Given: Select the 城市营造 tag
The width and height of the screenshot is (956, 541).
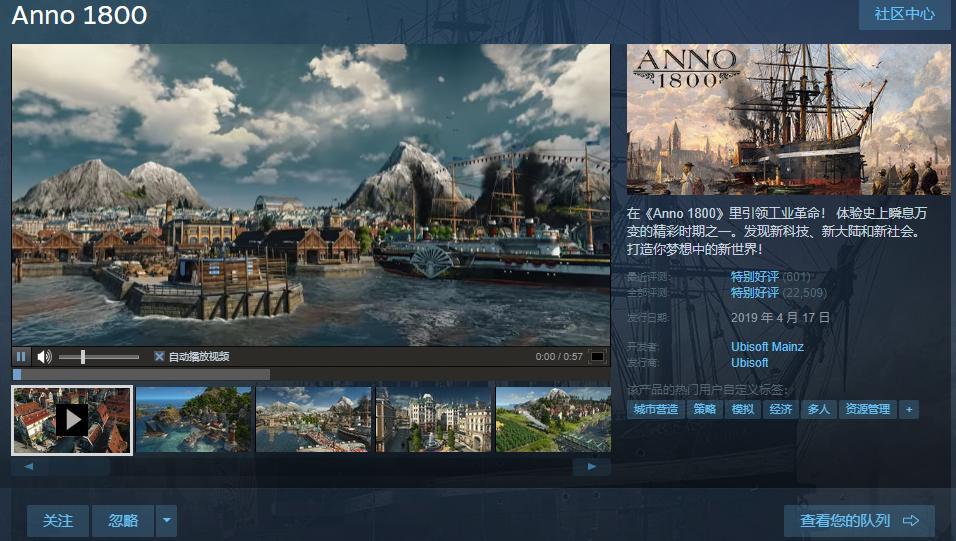Looking at the screenshot, I should [x=655, y=409].
